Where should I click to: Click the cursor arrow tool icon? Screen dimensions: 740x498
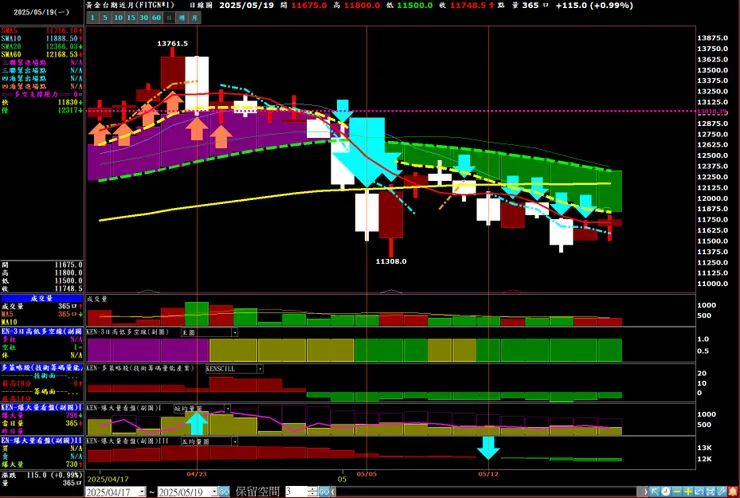655,492
